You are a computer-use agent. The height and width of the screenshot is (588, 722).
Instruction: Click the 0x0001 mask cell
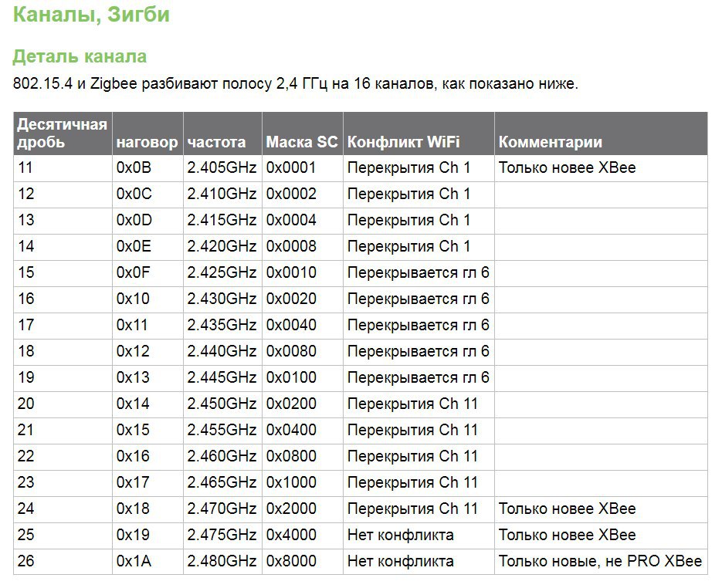[x=291, y=167]
